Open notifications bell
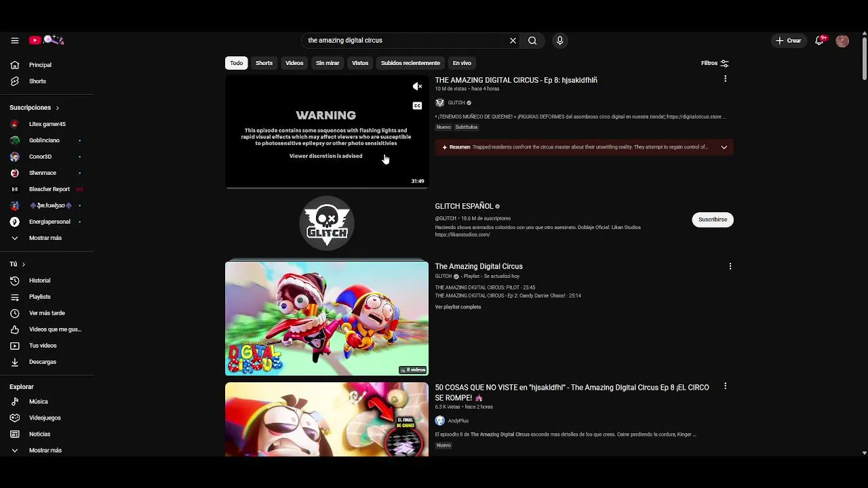Viewport: 868px width, 488px height. point(819,41)
